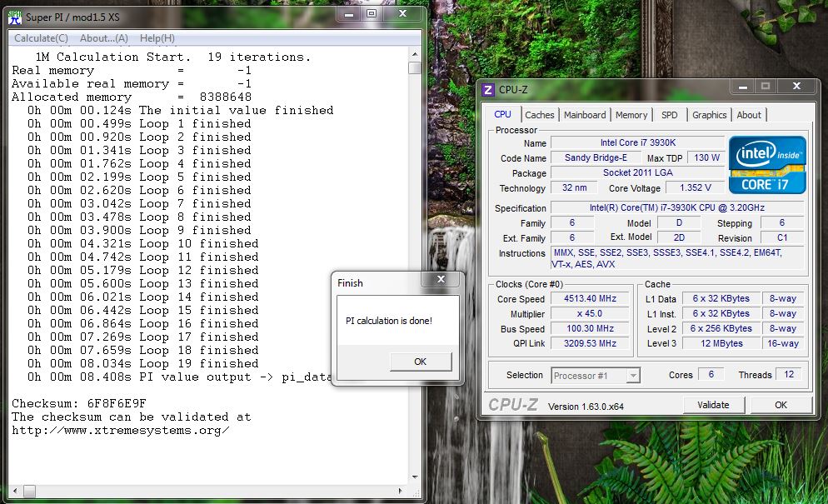Maximize the Super PI window
Image resolution: width=828 pixels, height=504 pixels.
click(x=372, y=14)
